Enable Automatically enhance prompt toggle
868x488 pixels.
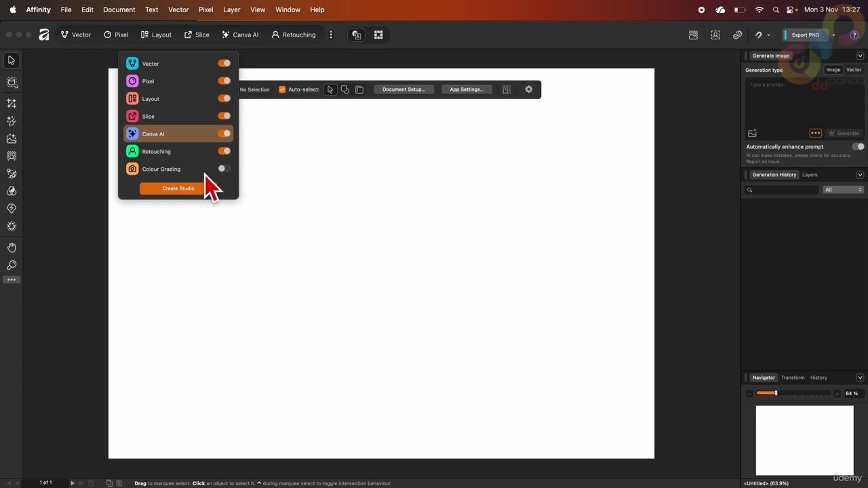point(859,146)
